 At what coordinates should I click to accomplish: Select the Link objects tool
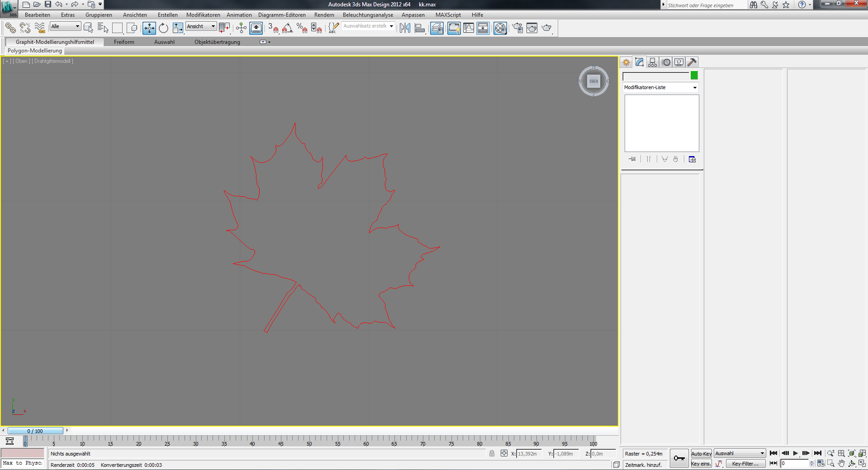[10, 28]
